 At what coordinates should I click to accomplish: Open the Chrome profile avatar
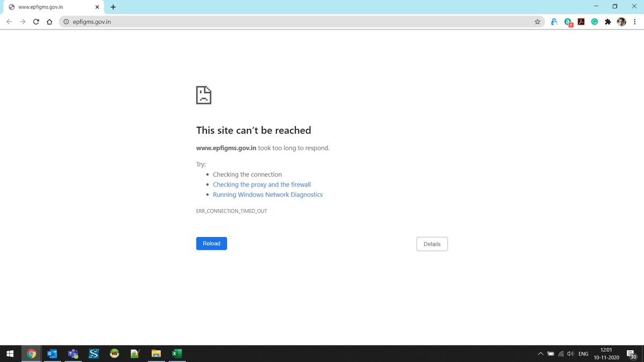pyautogui.click(x=621, y=22)
